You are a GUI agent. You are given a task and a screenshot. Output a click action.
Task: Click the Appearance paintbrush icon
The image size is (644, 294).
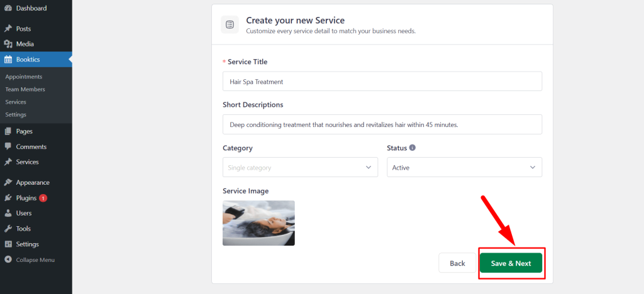coord(8,182)
